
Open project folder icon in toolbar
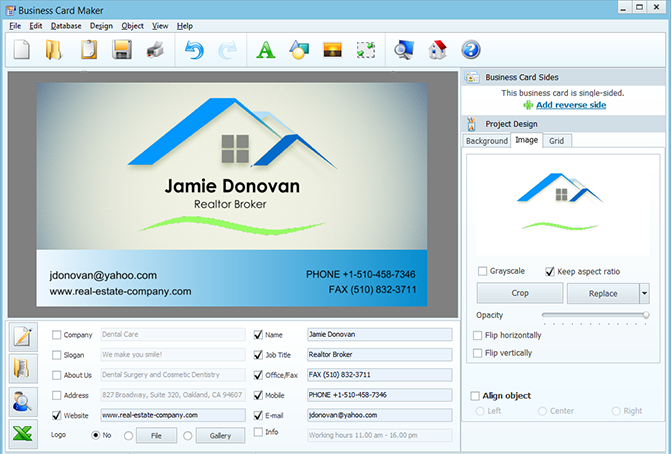coord(54,50)
